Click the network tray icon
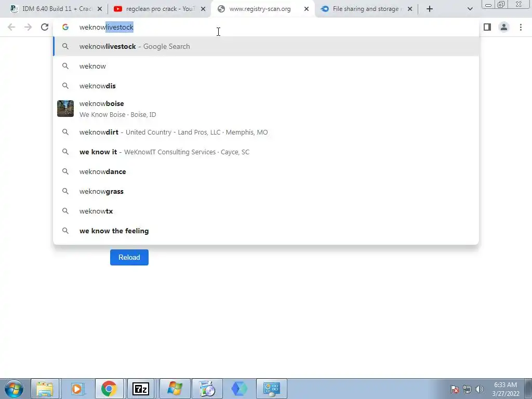The image size is (532, 399). coord(467,390)
